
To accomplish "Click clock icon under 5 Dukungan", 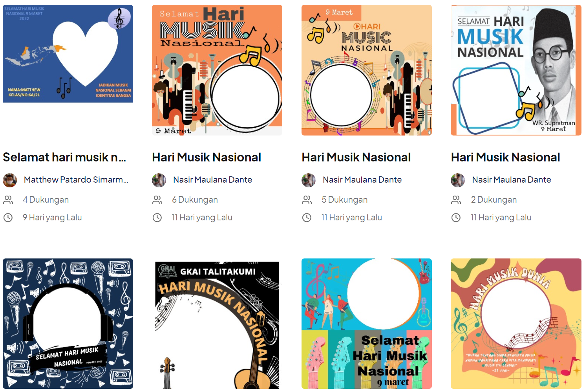I will tap(307, 217).
